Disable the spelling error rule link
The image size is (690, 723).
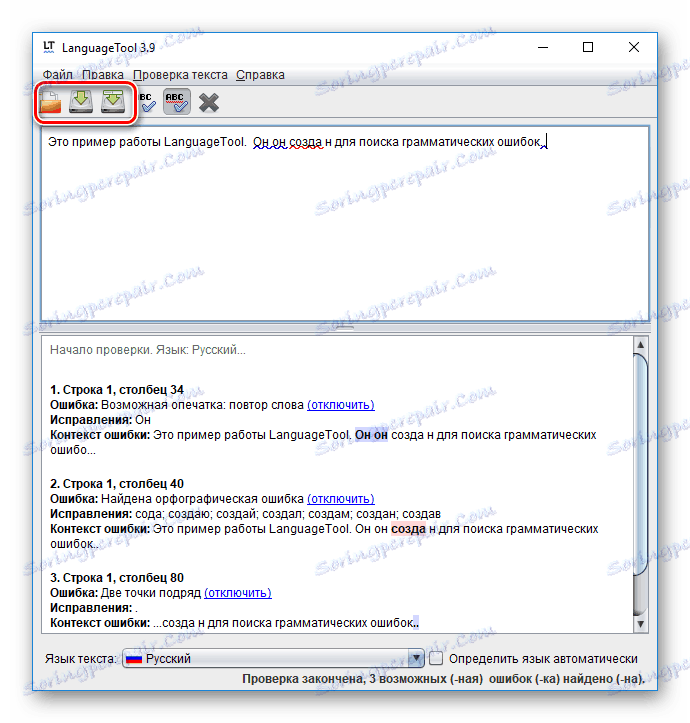click(341, 499)
